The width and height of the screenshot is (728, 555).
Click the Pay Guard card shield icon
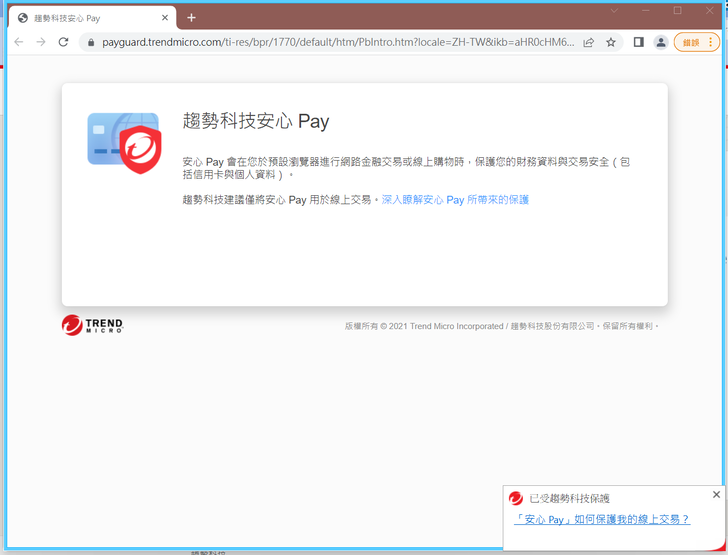pos(123,143)
